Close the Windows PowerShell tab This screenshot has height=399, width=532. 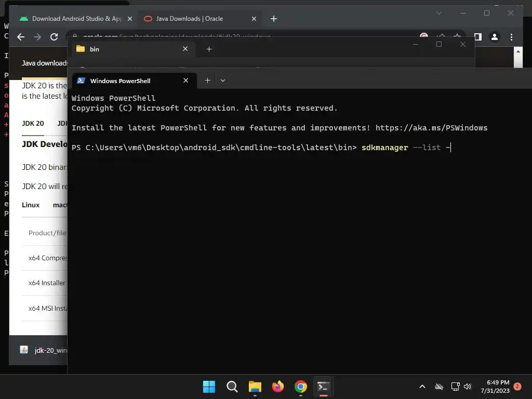(x=185, y=81)
